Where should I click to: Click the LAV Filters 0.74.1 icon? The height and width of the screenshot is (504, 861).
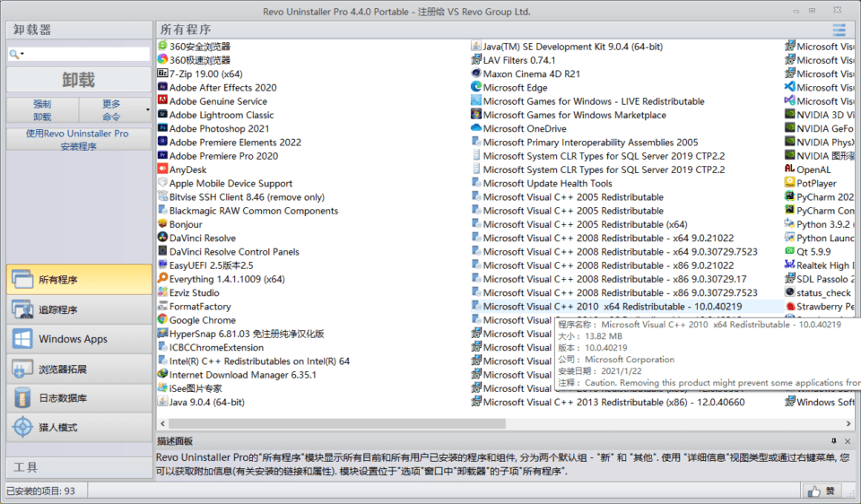pyautogui.click(x=476, y=60)
